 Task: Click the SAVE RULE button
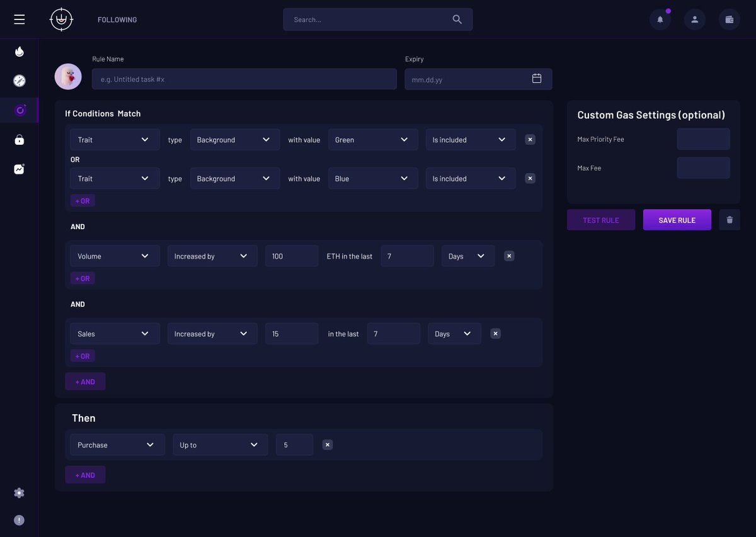pos(677,220)
